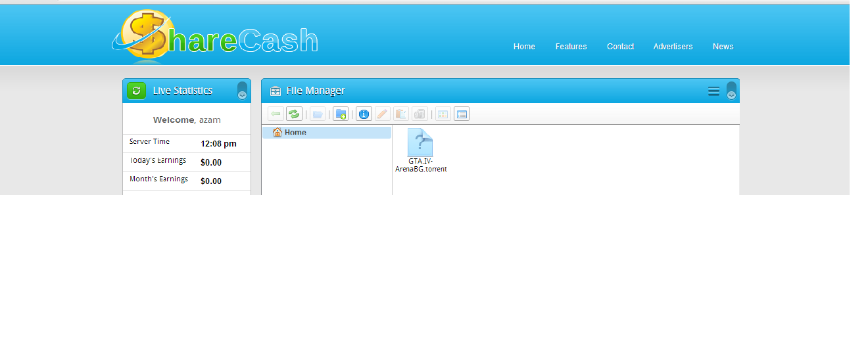Viewport: 868px width, 364px height.
Task: Click the copy files toolbar icon
Action: [x=420, y=114]
